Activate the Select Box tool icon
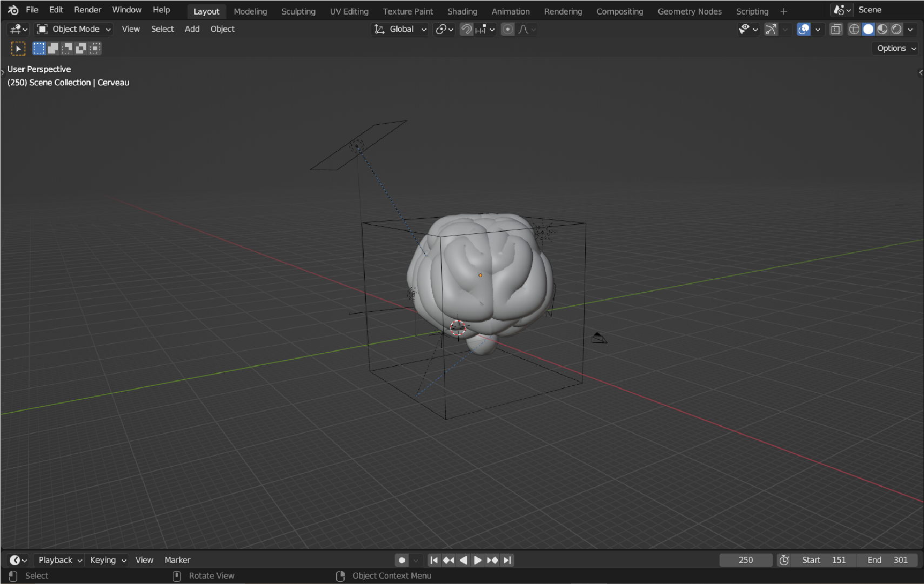Image resolution: width=924 pixels, height=584 pixels. (18, 49)
